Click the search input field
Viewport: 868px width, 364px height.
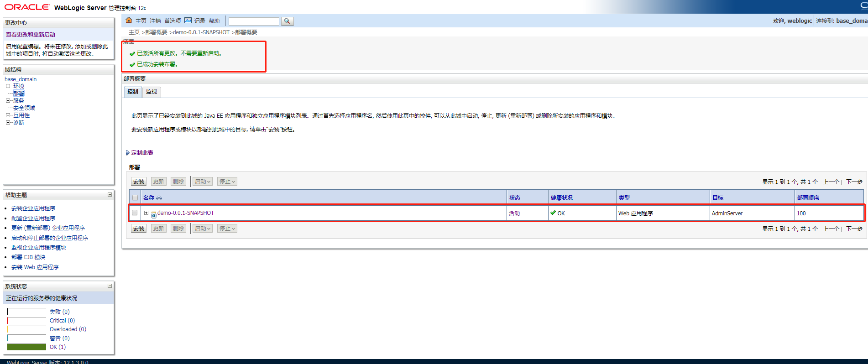pyautogui.click(x=254, y=21)
